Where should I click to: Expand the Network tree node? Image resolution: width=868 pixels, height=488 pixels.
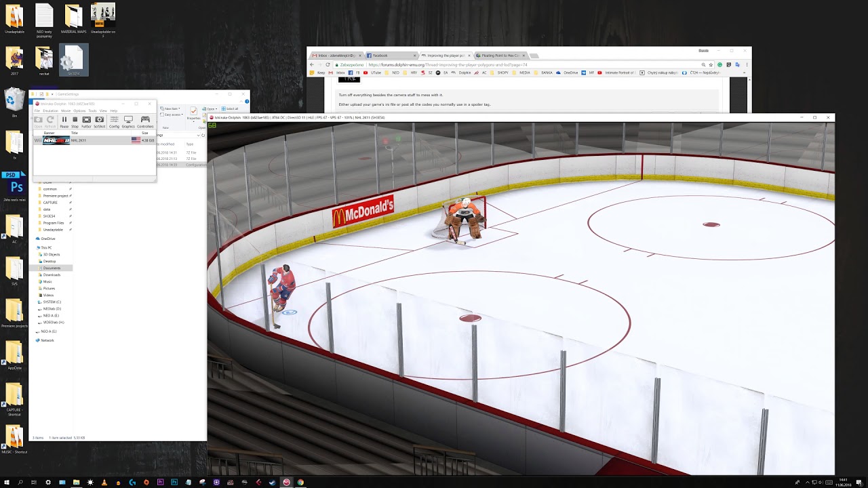coord(46,340)
